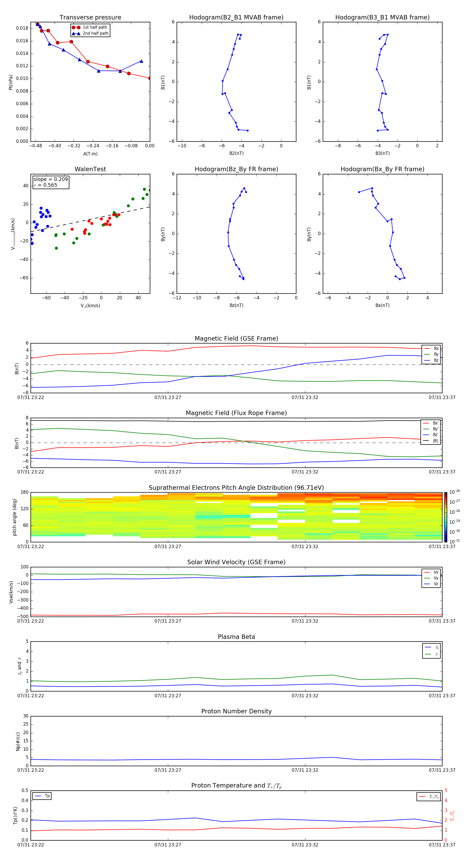Click the 'slope = 0.209' annotation

pos(51,179)
